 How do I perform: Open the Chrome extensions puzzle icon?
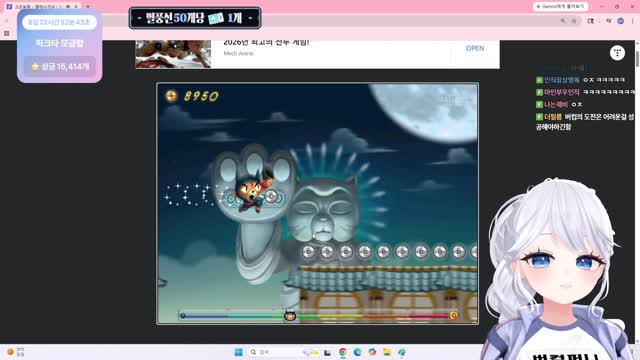591,21
